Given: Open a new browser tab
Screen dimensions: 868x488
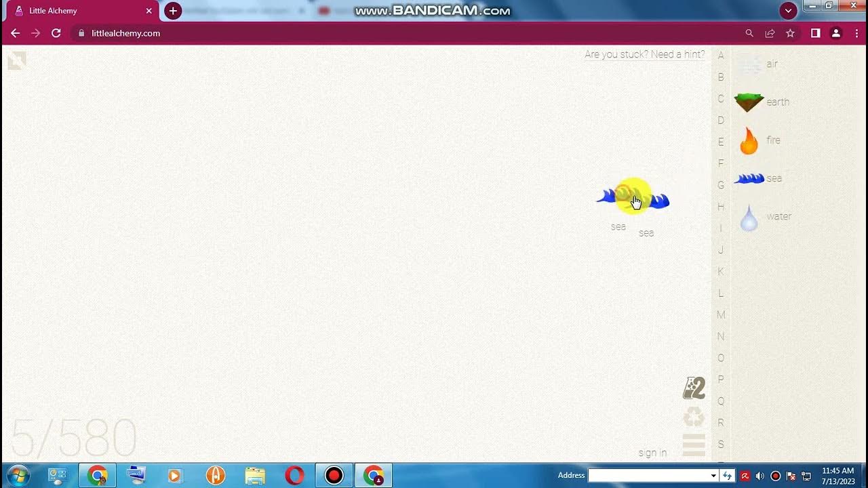Looking at the screenshot, I should point(173,11).
